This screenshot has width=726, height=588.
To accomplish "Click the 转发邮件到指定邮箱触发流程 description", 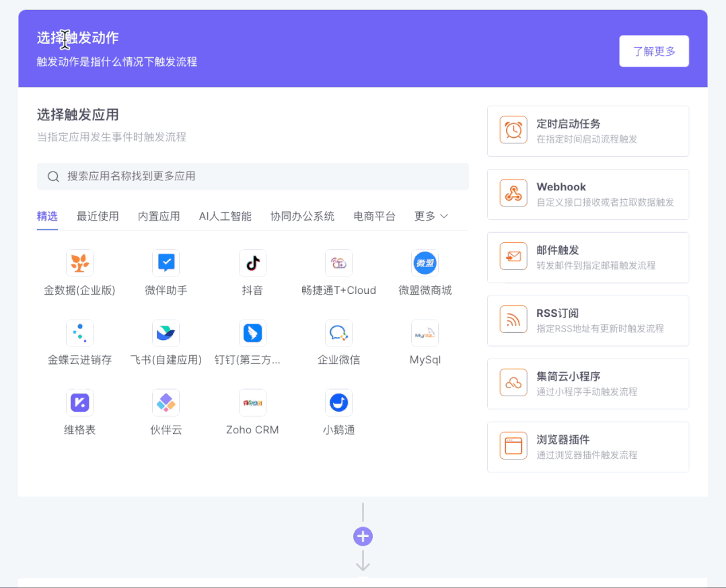I will 596,265.
